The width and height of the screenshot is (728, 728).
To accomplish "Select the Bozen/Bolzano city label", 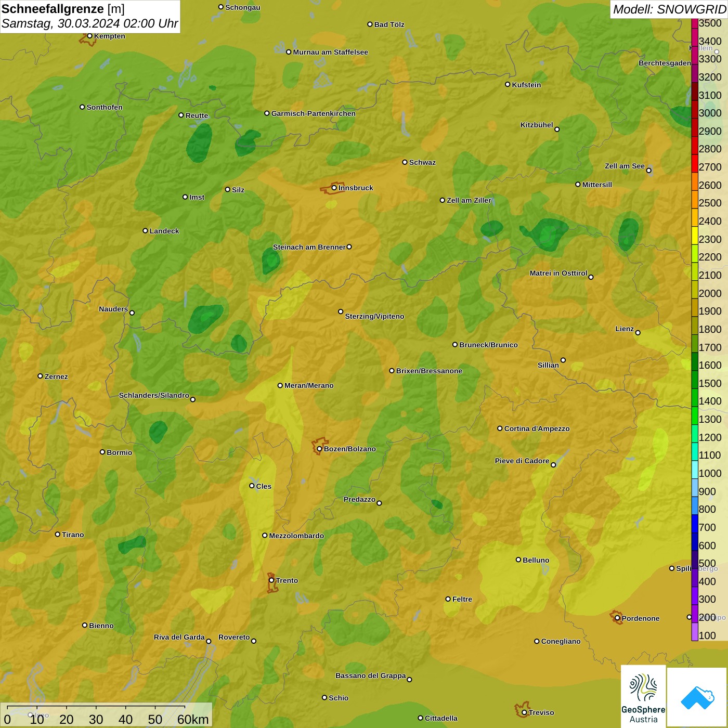I will [x=349, y=449].
